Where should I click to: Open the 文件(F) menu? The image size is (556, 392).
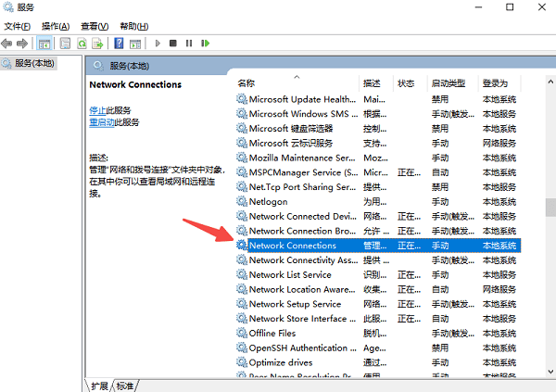point(18,26)
